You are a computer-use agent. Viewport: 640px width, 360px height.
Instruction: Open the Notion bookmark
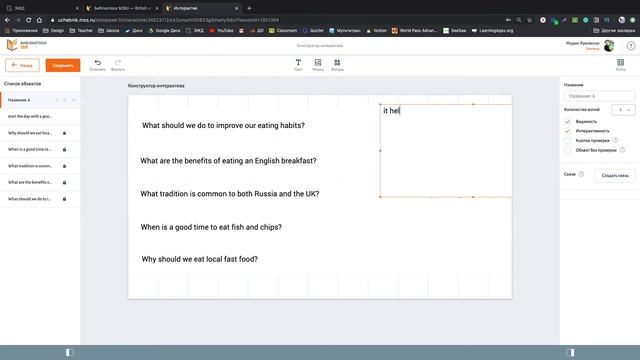(x=376, y=31)
